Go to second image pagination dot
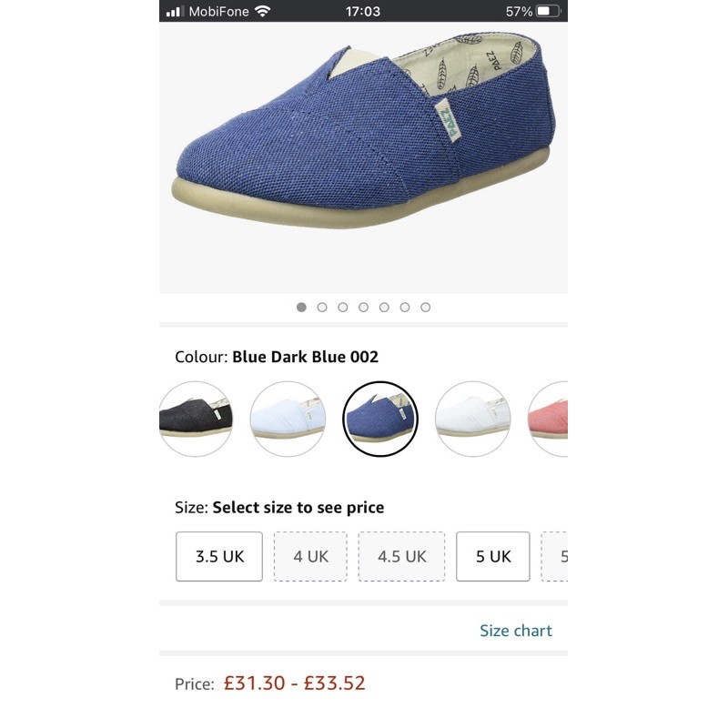This screenshot has height=728, width=728. point(322,308)
